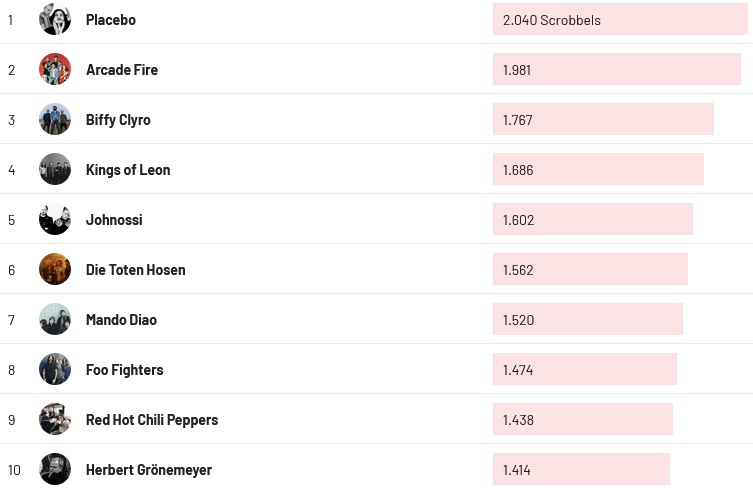This screenshot has width=753, height=491.
Task: Select the Foo Fighters avatar
Action: [55, 369]
